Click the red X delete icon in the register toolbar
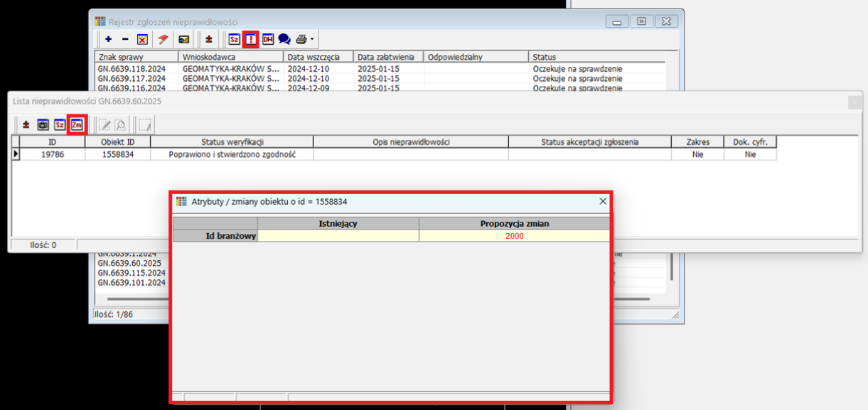Screen dimensions: 868x410 pos(142,40)
